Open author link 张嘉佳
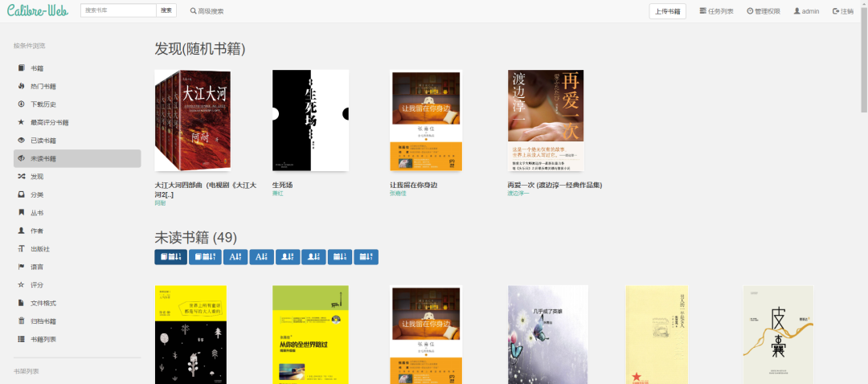Screen dimensions: 868x384 (x=398, y=193)
